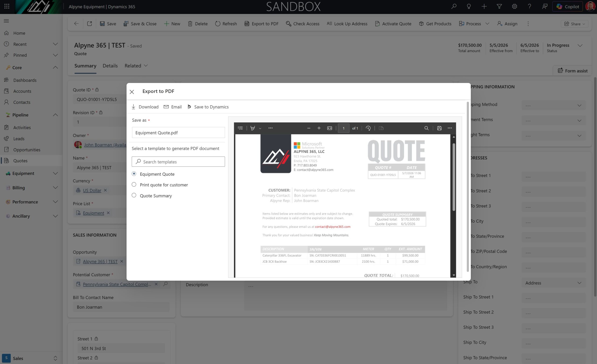Open the Copilot panel
Image resolution: width=597 pixels, height=364 pixels.
567,7
